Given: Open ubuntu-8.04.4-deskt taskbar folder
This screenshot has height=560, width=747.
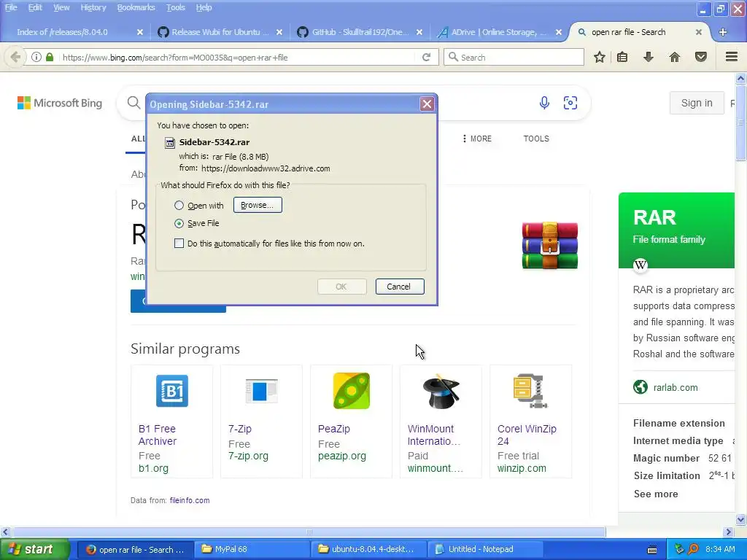Looking at the screenshot, I should tap(368, 550).
